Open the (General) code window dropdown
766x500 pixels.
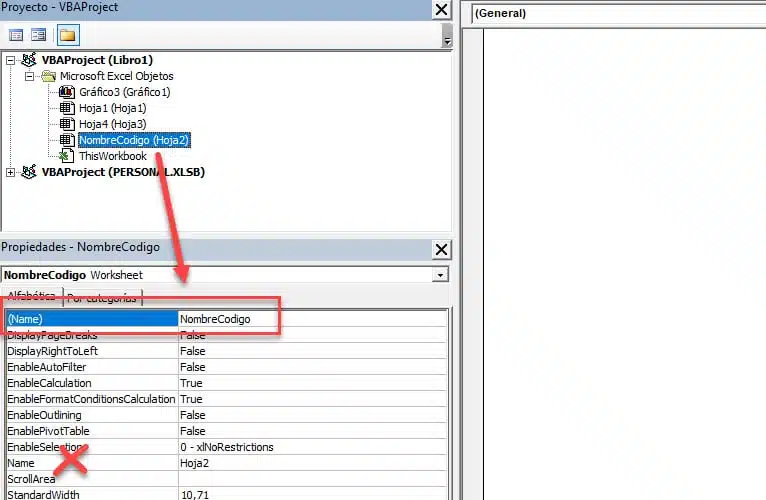[x=619, y=13]
